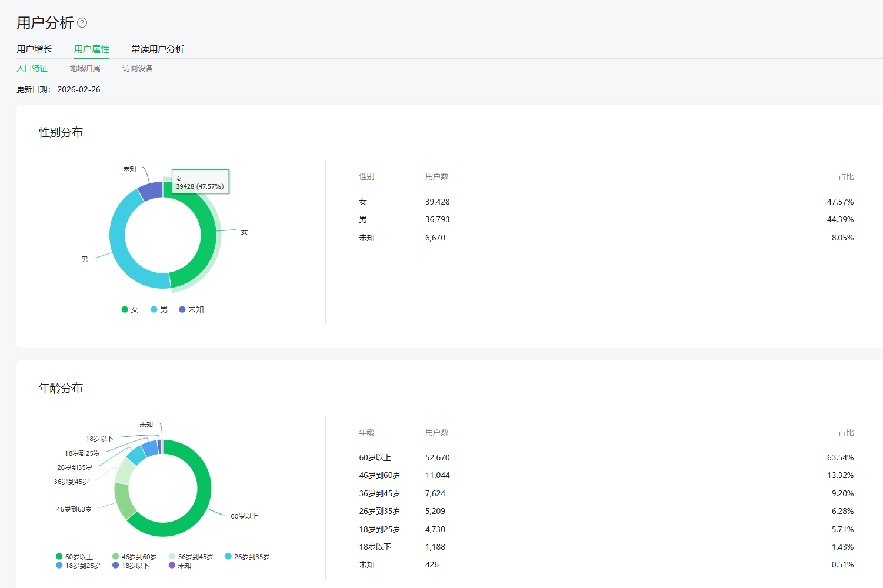Toggle 18岁到25岁 legend in age chart

pos(78,566)
